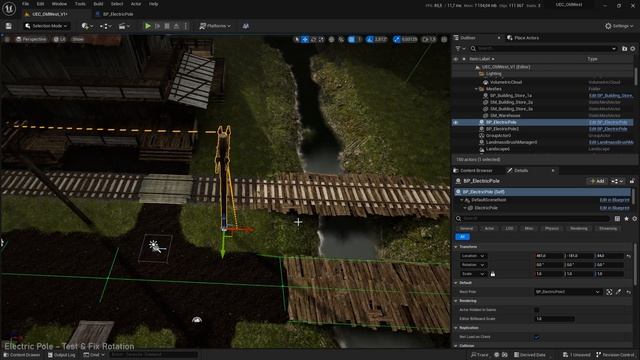Switch to Place Actors tab

pos(523,38)
